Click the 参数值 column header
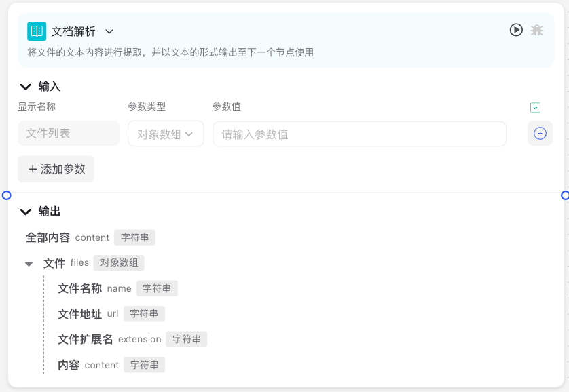Image resolution: width=569 pixels, height=392 pixels. [226, 106]
